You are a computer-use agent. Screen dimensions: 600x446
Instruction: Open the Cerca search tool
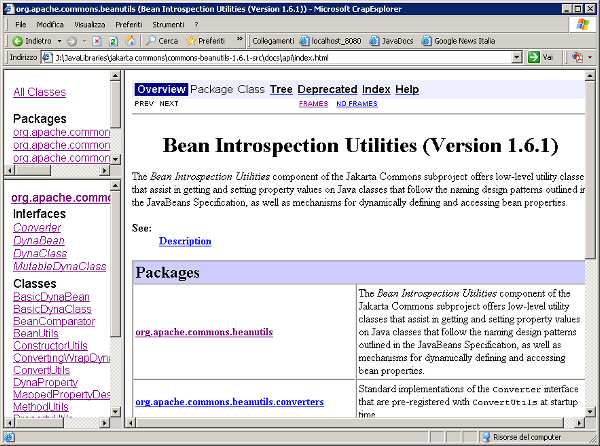[x=162, y=41]
